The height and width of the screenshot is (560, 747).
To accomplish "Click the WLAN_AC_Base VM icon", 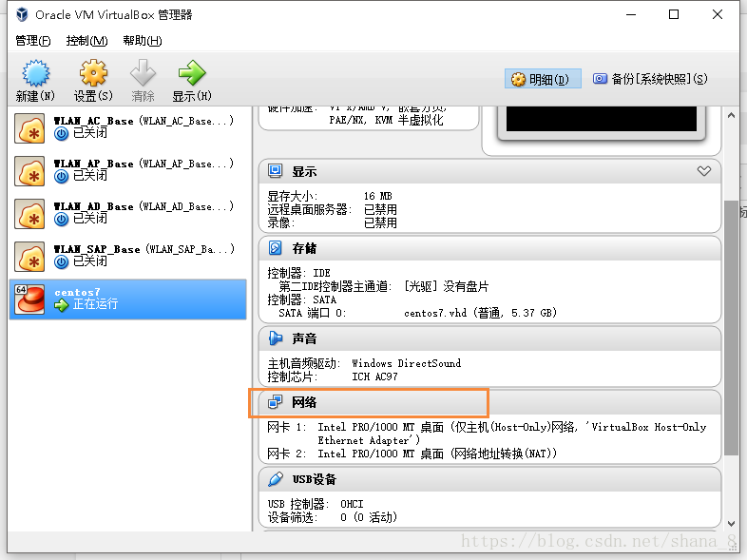I will pos(29,128).
